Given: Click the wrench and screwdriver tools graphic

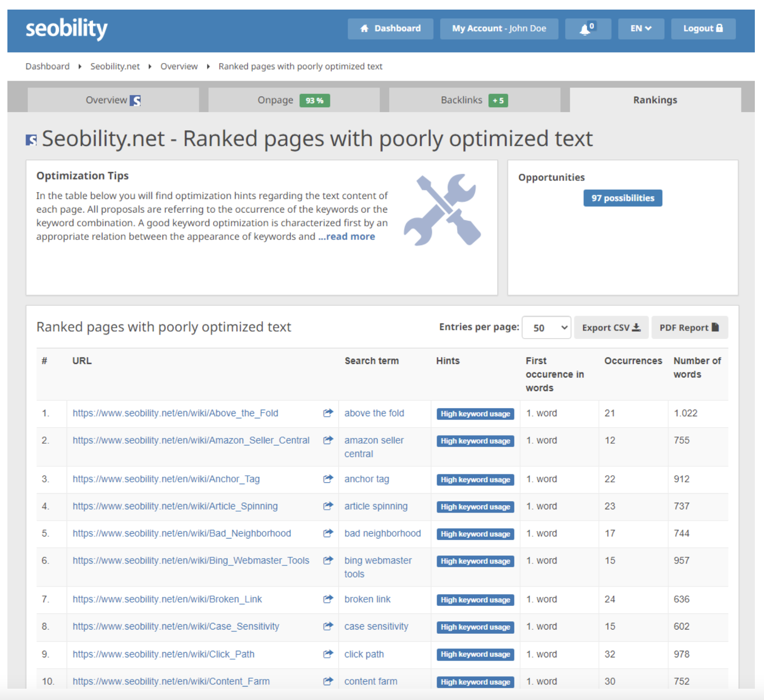Looking at the screenshot, I should [x=442, y=210].
